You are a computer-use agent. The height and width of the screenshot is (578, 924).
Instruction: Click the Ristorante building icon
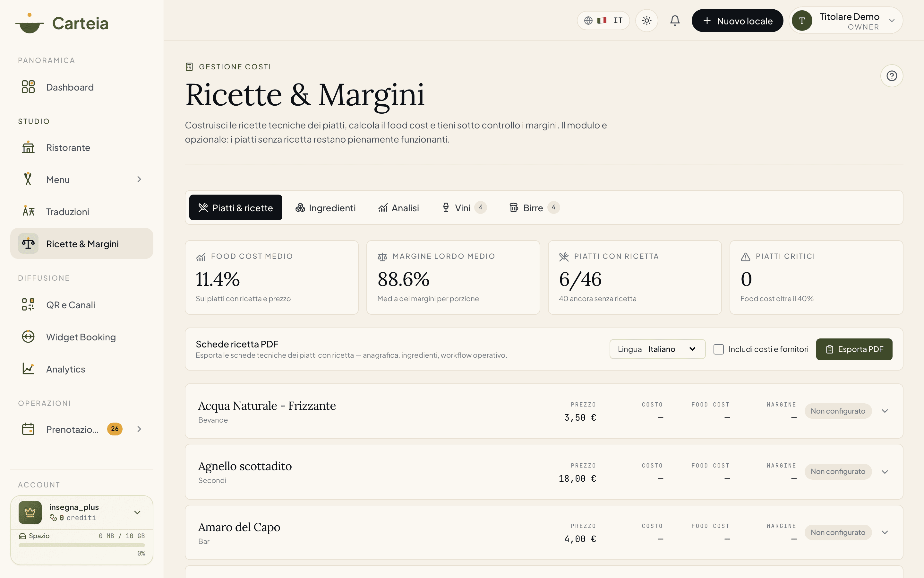[x=28, y=147]
